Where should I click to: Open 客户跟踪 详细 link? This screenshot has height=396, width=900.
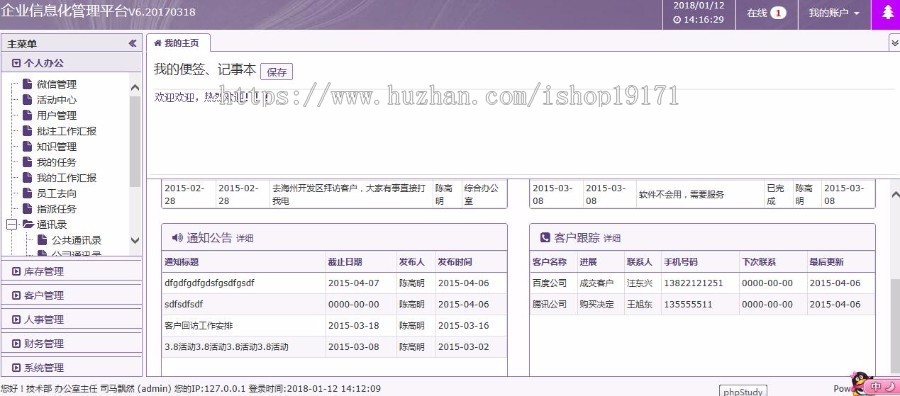coord(612,238)
